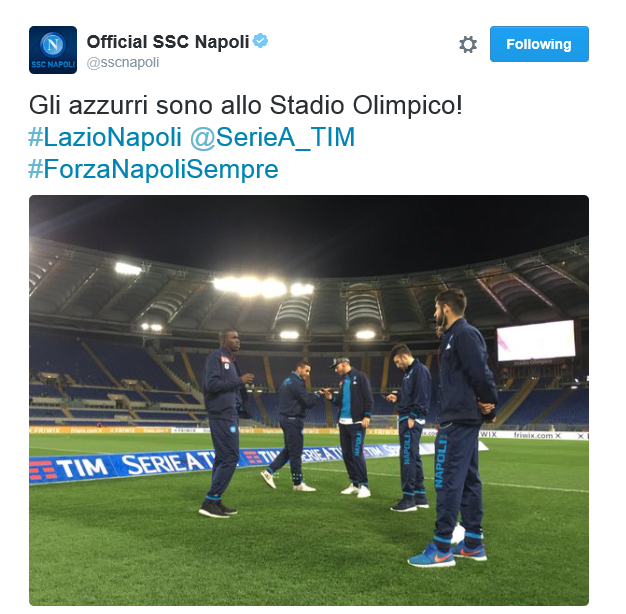The width and height of the screenshot is (626, 614).
Task: Click the friwix.com advertising board
Action: [x=537, y=435]
